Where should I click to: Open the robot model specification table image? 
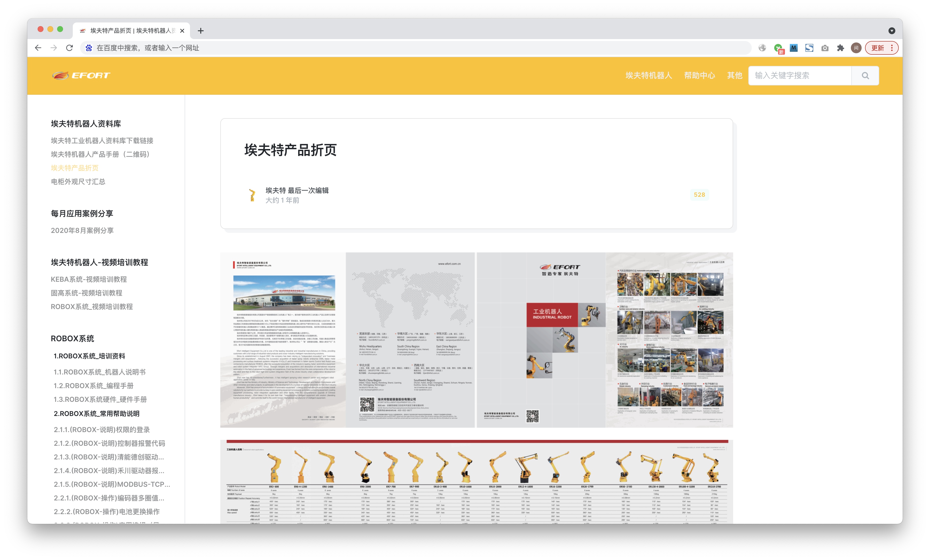[x=477, y=481]
